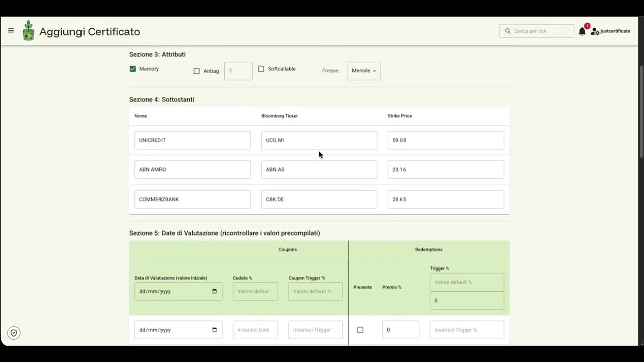Open calendar picker in the green header date field
644x362 pixels.
click(x=214, y=291)
